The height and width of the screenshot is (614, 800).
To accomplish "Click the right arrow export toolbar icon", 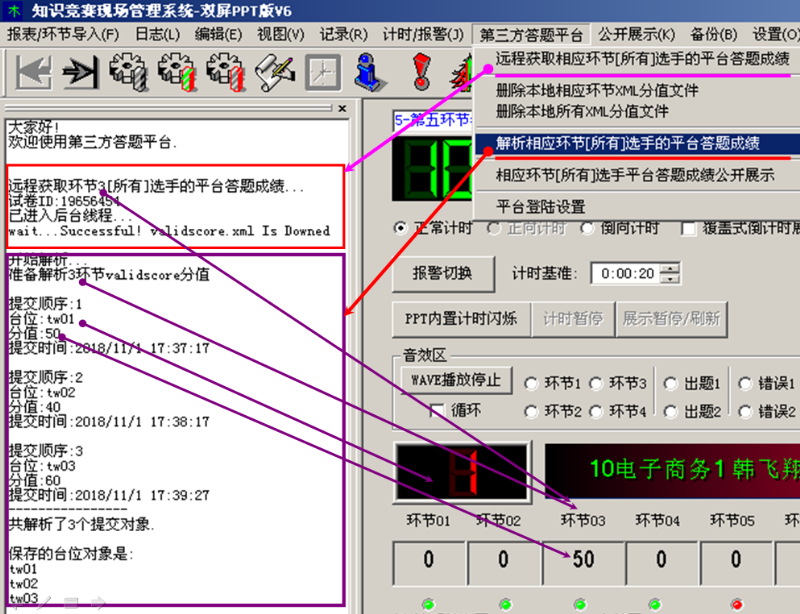I will 81,73.
